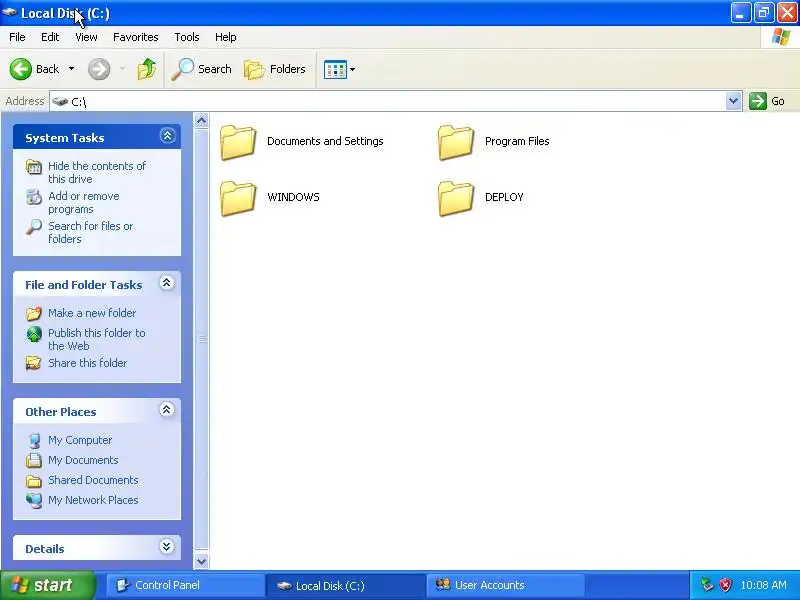Click the Publish to Web globe icon
The width and height of the screenshot is (800, 600).
(34, 334)
